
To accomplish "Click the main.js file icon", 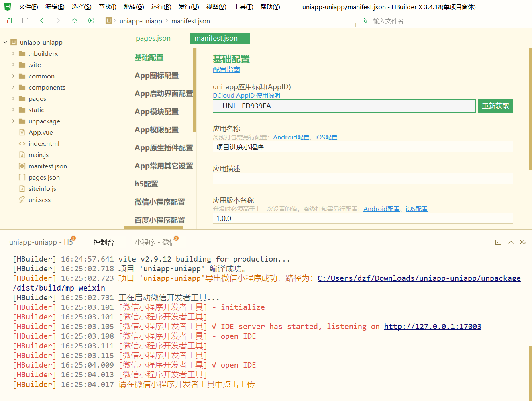I will pyautogui.click(x=22, y=155).
